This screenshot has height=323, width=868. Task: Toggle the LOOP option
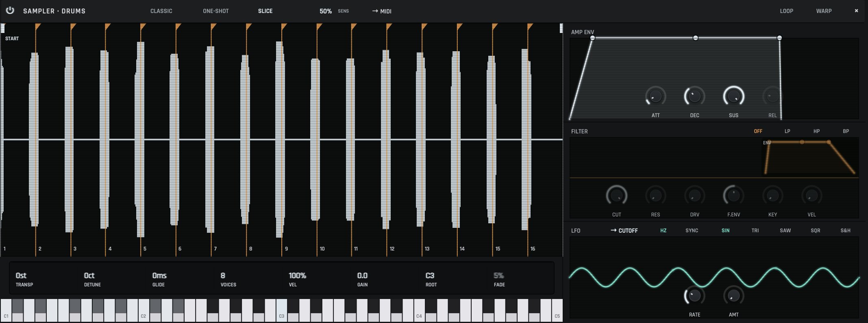786,11
